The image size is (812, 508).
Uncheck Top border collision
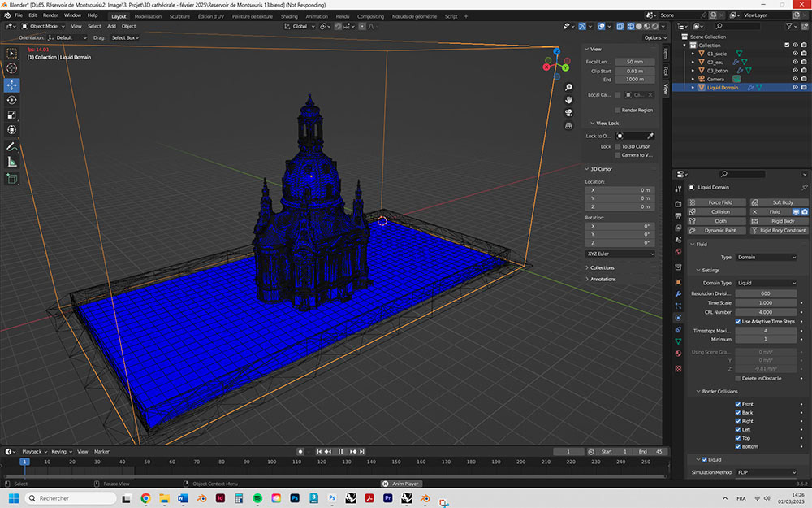click(x=738, y=438)
